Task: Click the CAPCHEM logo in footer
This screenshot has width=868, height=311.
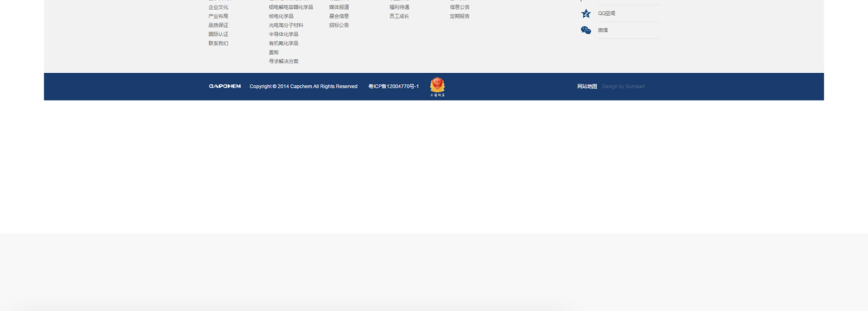Action: point(225,86)
